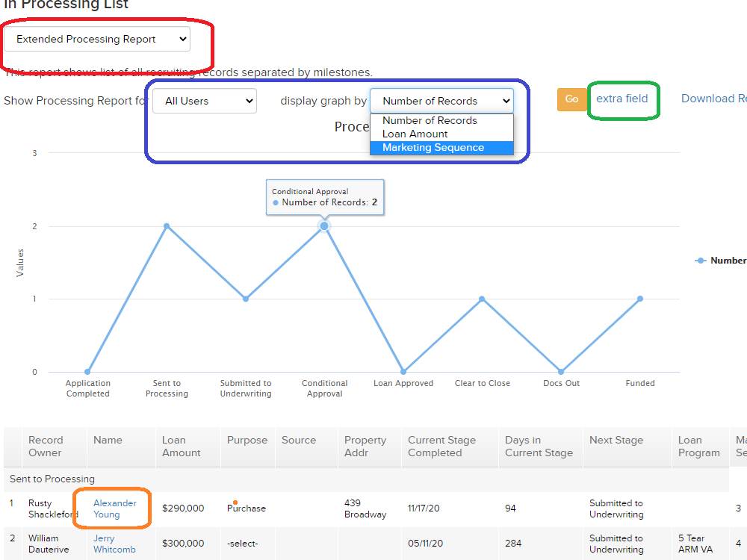Click the 94 days cell
747x560 pixels.
510,508
